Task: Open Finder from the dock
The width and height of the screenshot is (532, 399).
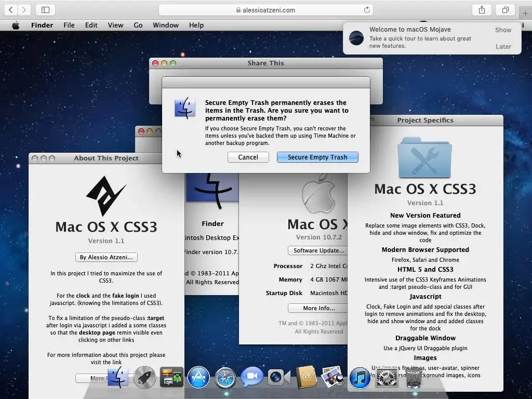Action: point(118,377)
